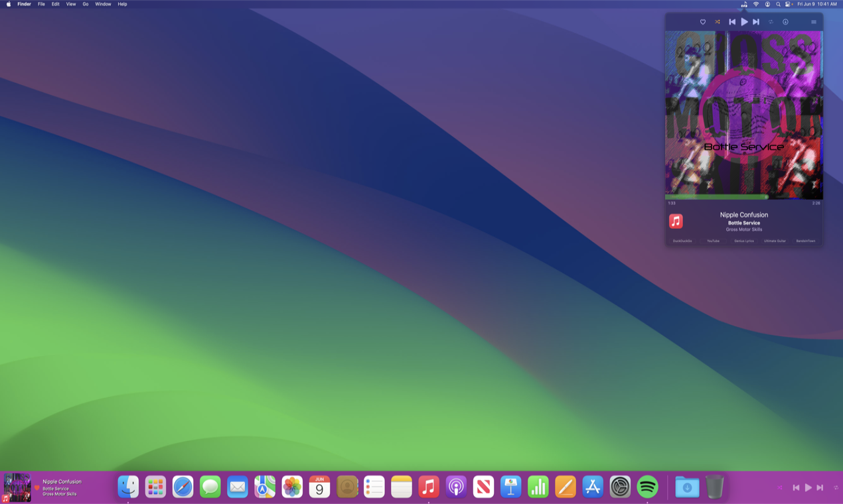The image size is (843, 504).
Task: Open Trash from the Dock
Action: pos(714,487)
